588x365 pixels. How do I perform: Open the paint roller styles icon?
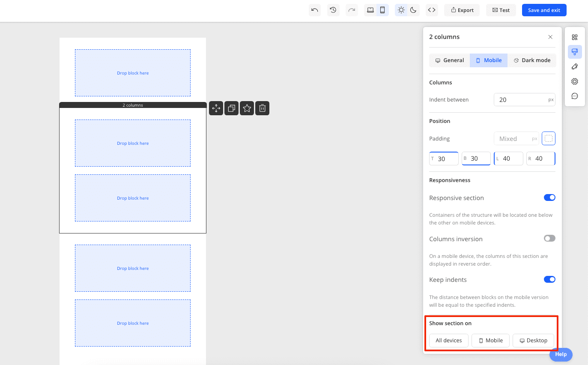click(575, 52)
